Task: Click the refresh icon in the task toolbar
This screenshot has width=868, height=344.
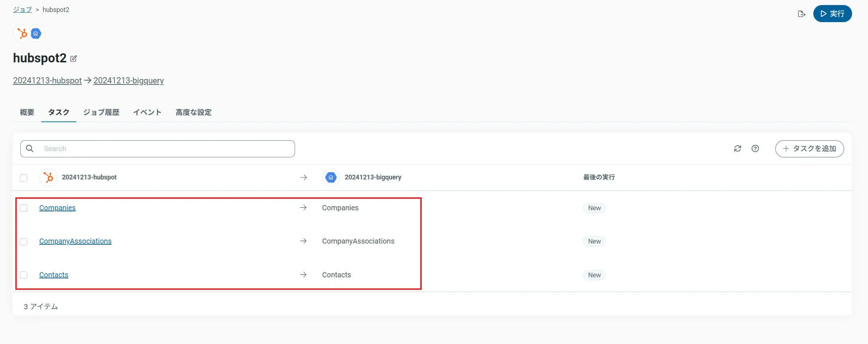Action: click(737, 149)
